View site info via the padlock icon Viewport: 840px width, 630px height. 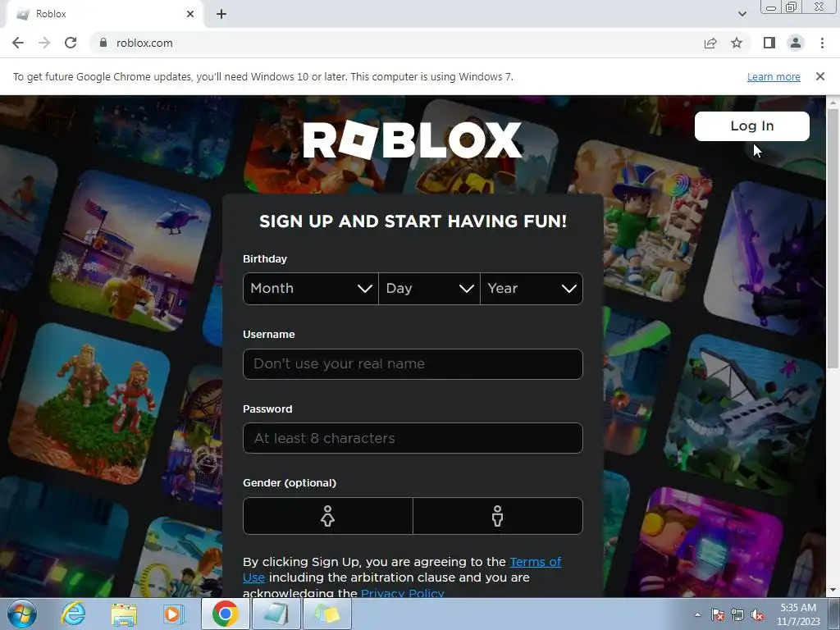[103, 43]
